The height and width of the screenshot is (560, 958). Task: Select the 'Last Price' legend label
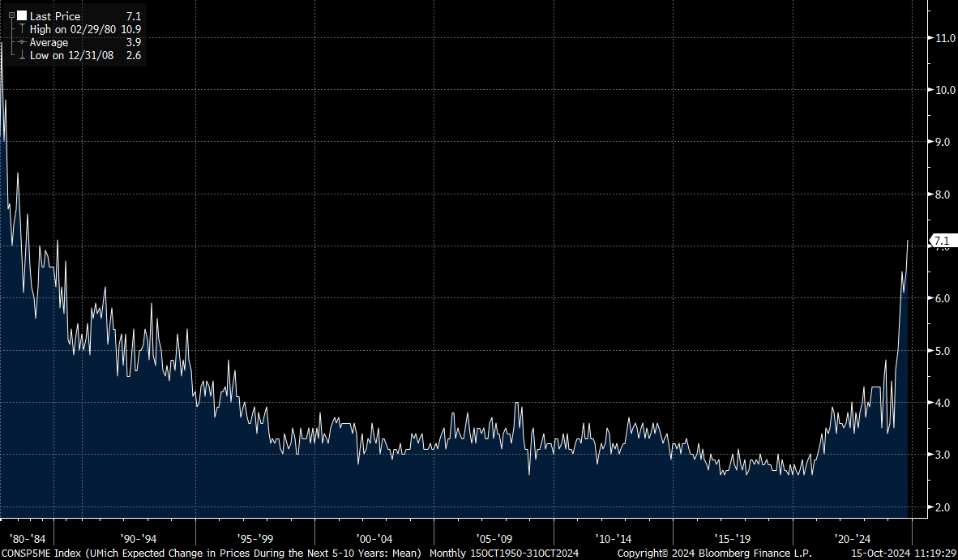[55, 16]
